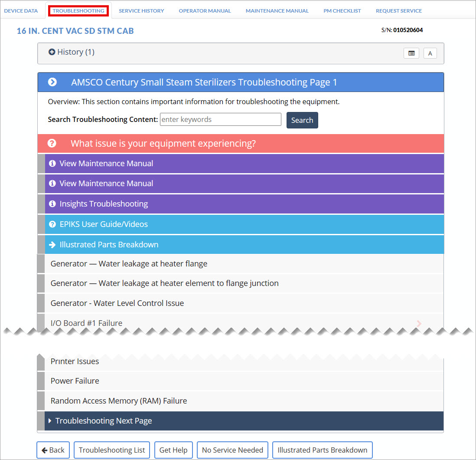476x460 pixels.
Task: Click the question mark icon in red banner
Action: [x=52, y=143]
